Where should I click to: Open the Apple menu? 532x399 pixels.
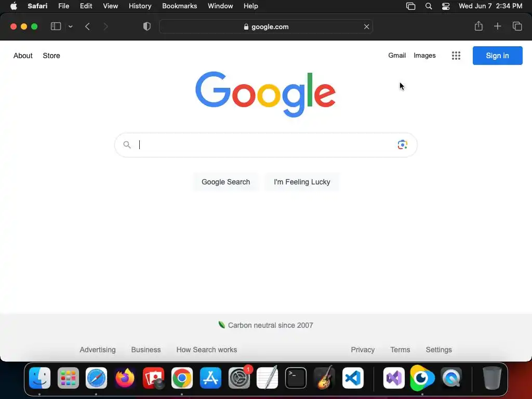tap(14, 6)
